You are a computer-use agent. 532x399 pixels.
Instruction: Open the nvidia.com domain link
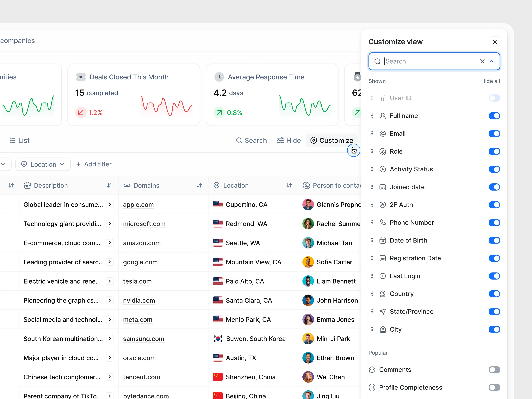coord(139,300)
